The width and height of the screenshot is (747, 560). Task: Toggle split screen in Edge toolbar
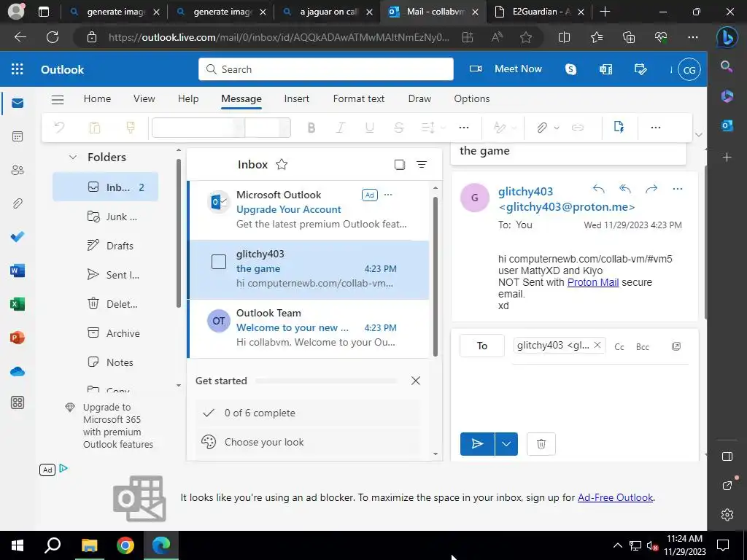(564, 37)
